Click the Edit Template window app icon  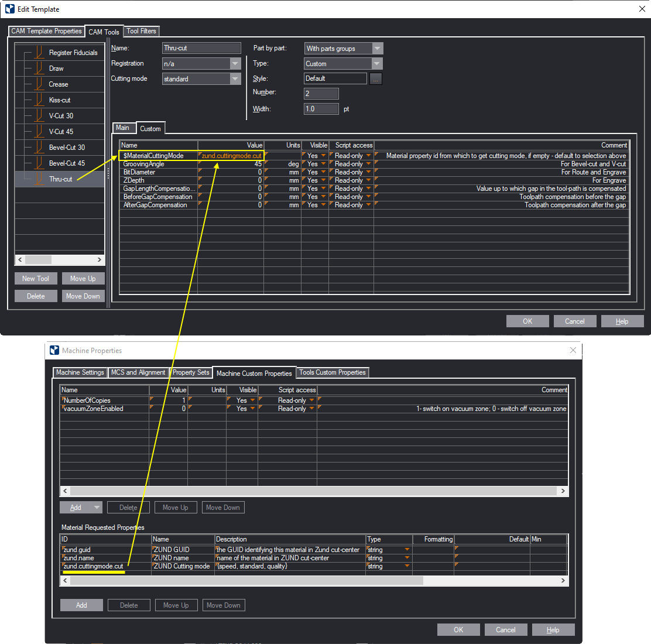(9, 9)
